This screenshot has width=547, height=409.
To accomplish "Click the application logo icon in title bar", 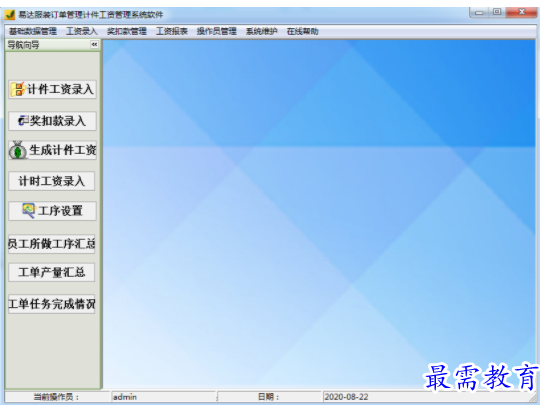I will (10, 15).
